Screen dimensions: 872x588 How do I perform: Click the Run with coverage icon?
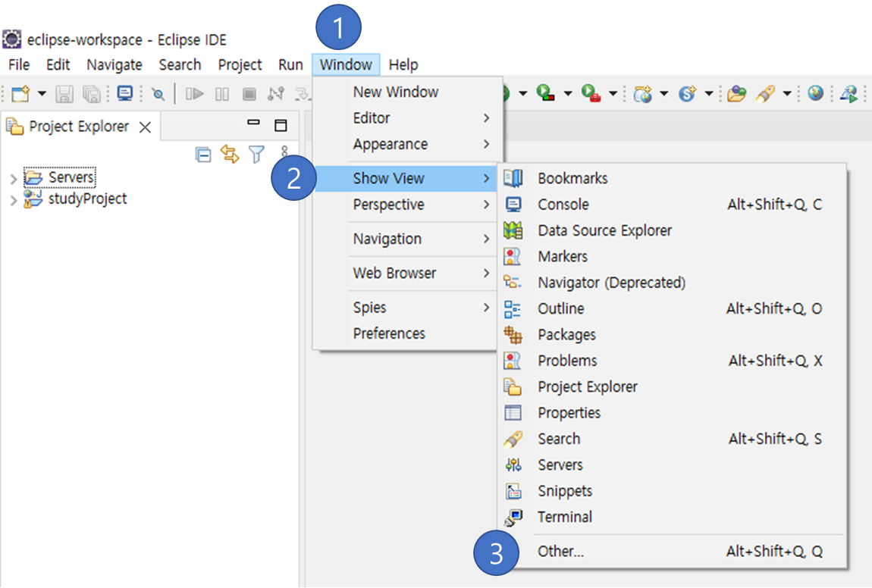click(545, 92)
